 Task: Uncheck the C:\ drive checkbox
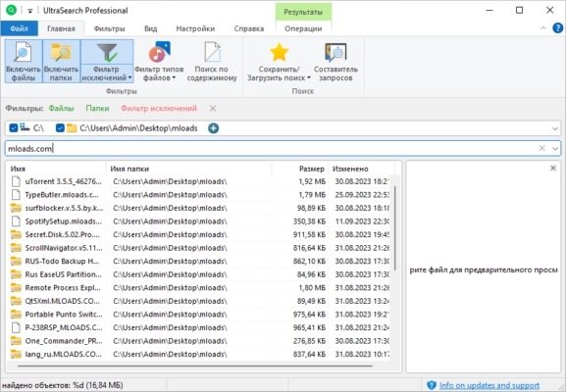click(14, 128)
